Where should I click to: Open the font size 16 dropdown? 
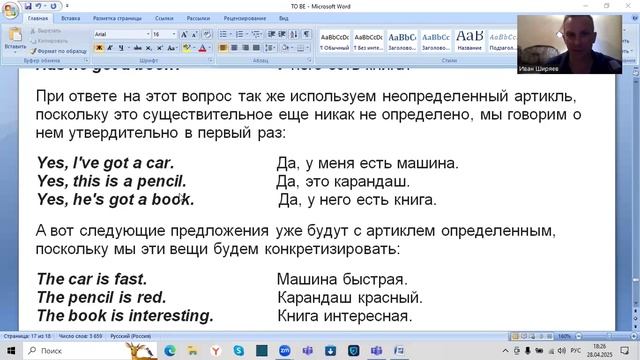tap(174, 35)
